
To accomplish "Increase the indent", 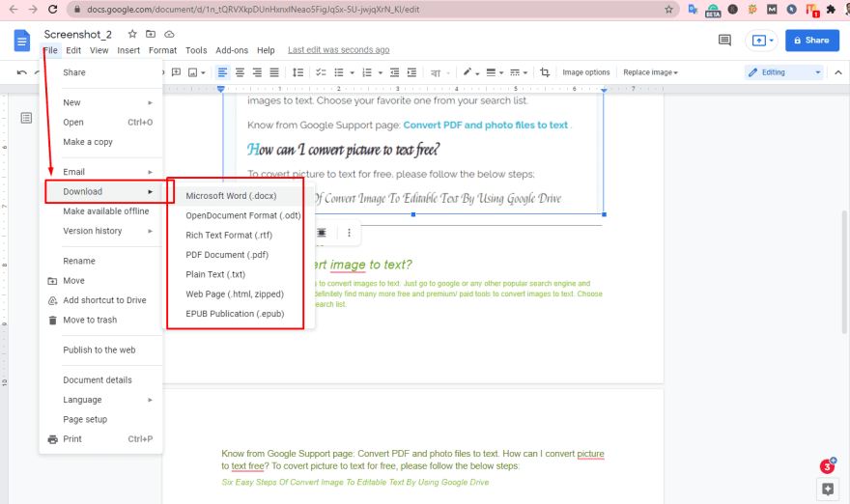I will tap(412, 72).
